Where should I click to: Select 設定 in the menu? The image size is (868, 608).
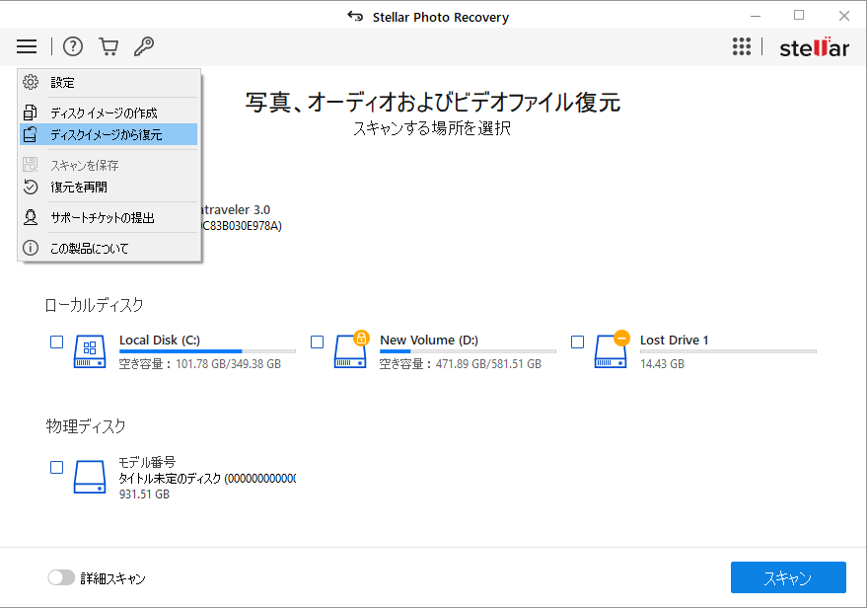point(108,82)
